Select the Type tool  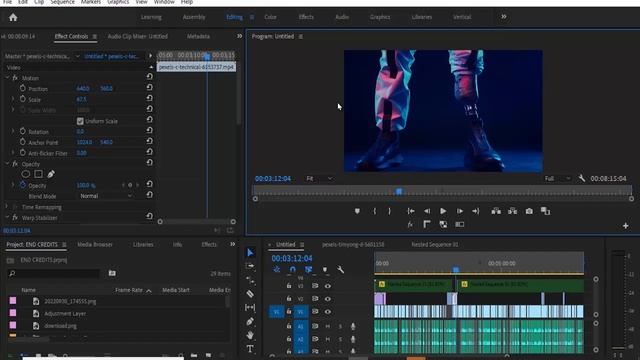click(250, 349)
